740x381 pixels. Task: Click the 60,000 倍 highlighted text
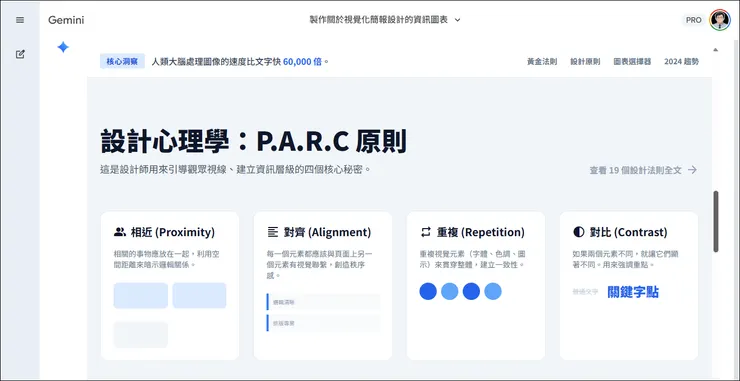coord(303,61)
